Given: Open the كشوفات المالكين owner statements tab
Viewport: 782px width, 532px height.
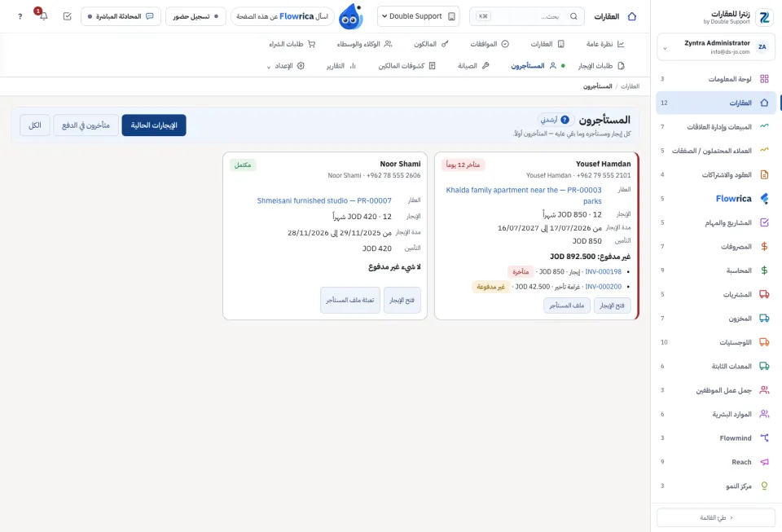Looking at the screenshot, I should (406, 66).
